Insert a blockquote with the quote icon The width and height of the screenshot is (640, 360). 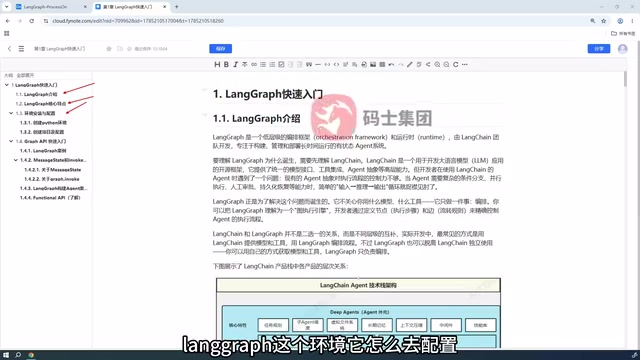[309, 64]
